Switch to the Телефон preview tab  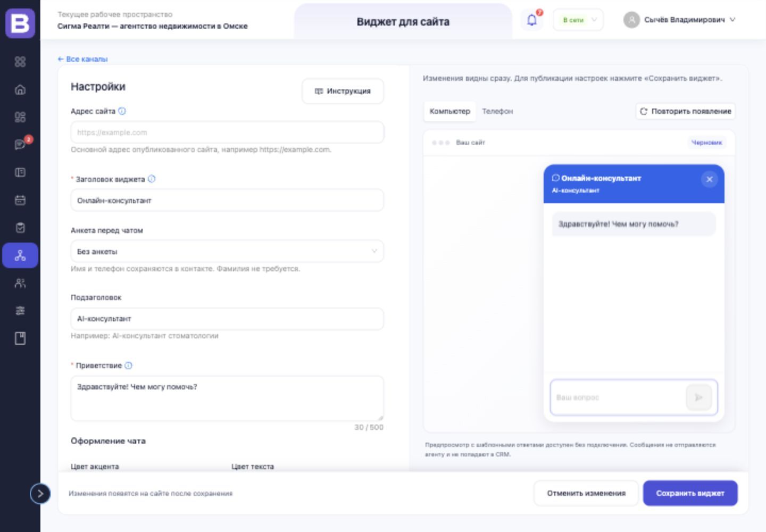pos(497,111)
